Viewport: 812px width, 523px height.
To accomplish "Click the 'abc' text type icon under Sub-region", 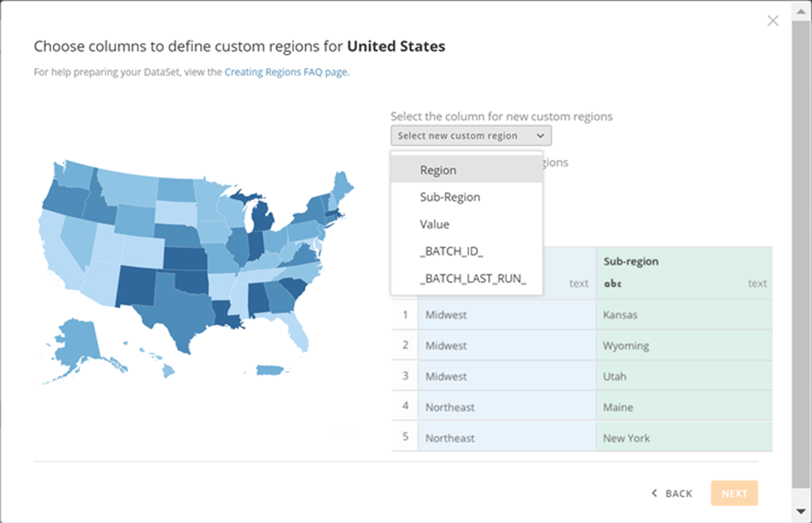I will (x=614, y=284).
